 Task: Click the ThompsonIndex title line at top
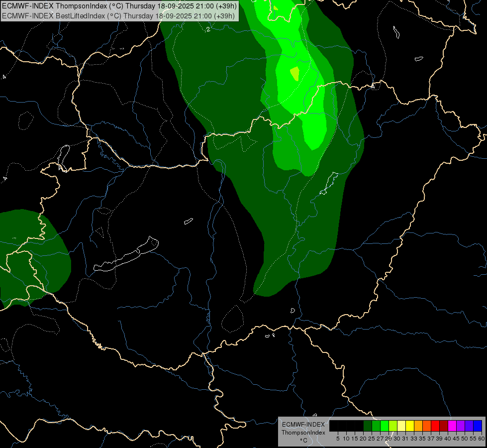point(119,5)
